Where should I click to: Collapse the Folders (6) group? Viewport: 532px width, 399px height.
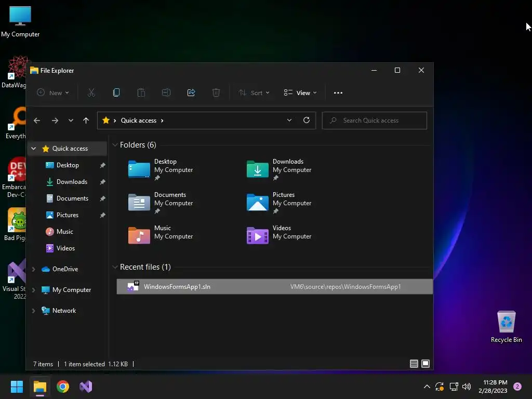(115, 145)
